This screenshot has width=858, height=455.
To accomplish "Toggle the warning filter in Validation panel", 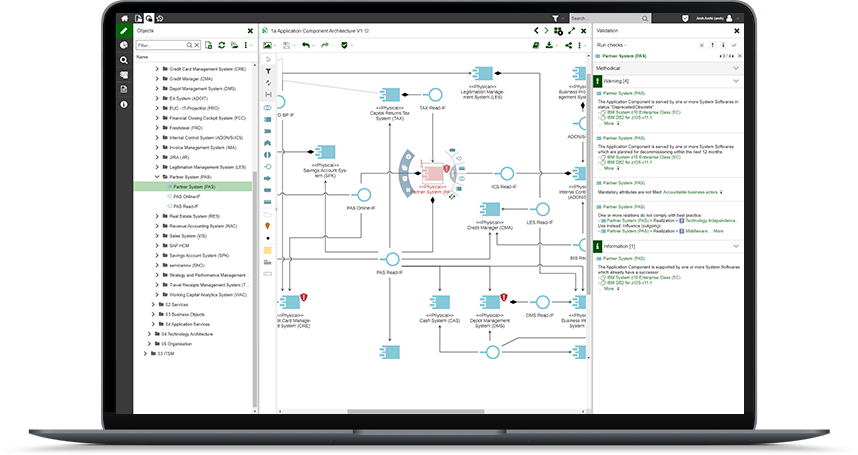I will point(709,45).
